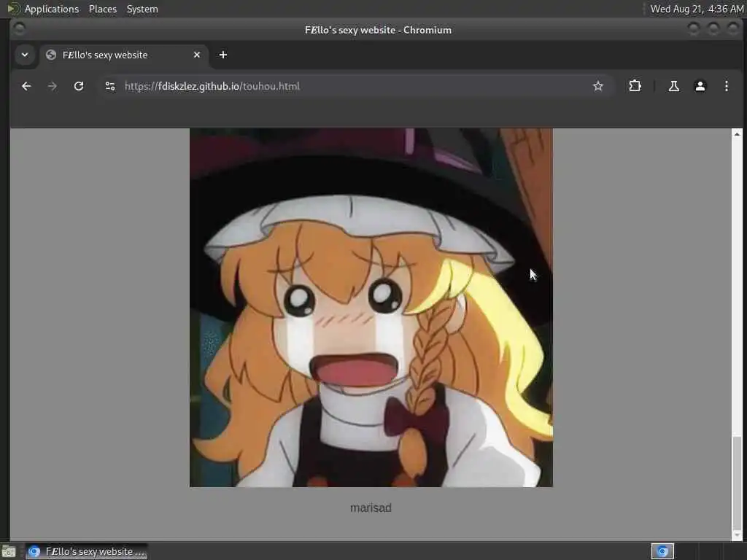View site information icon in address bar
This screenshot has width=747, height=560.
(x=110, y=86)
